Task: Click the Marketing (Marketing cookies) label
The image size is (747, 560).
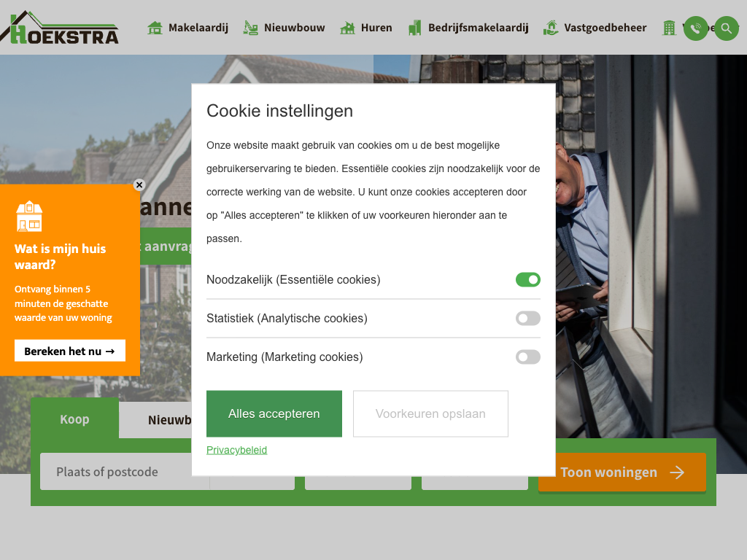Action: (285, 357)
